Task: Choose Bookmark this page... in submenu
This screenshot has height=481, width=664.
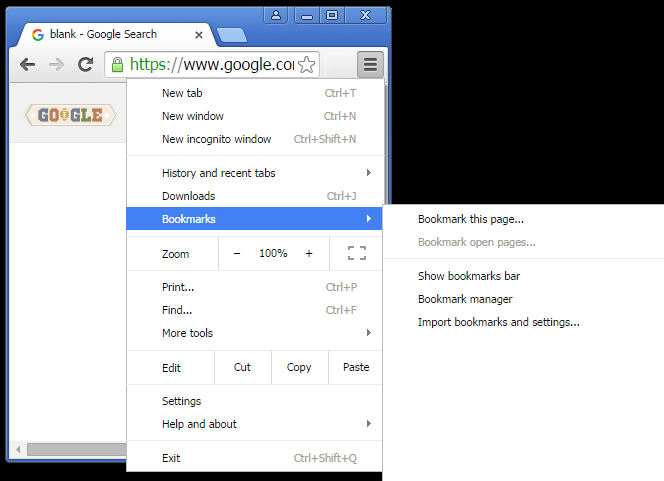Action: click(x=524, y=219)
